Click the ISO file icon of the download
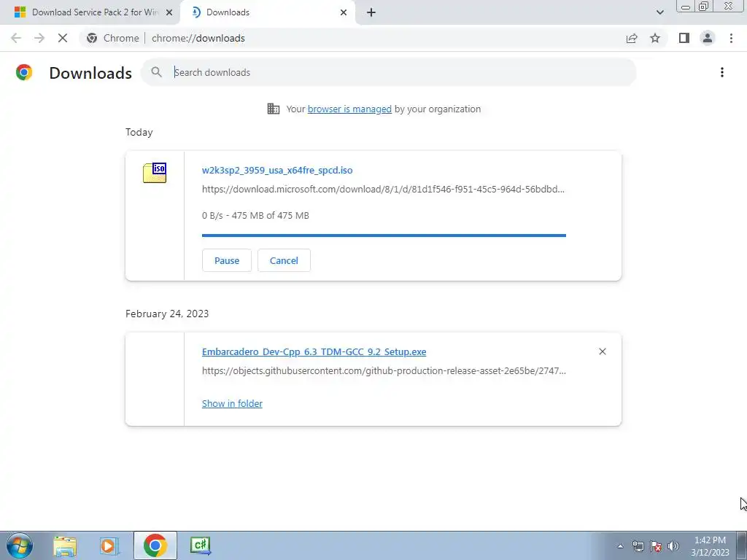Screen dimensions: 747x560 pyautogui.click(x=155, y=172)
